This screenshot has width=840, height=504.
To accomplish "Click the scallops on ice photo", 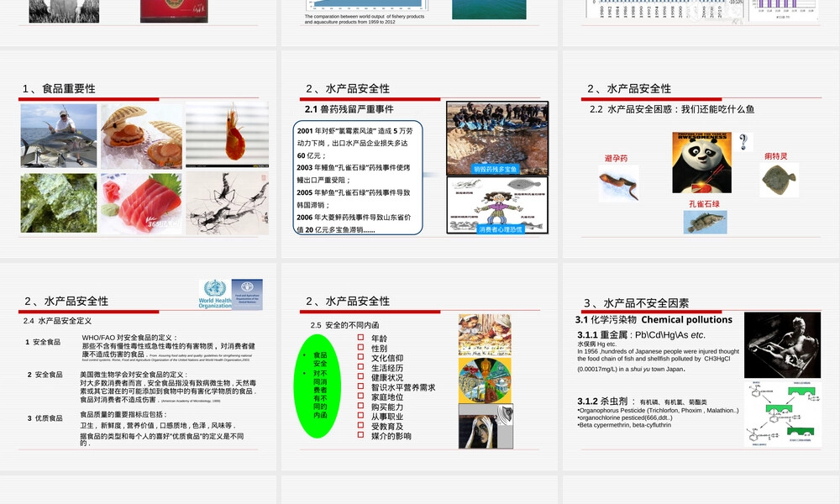I will [x=141, y=137].
